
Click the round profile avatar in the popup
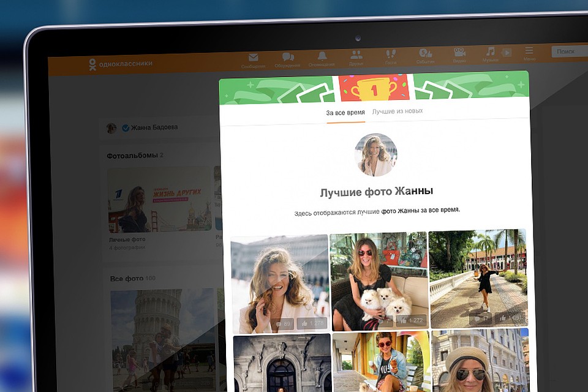tap(375, 155)
